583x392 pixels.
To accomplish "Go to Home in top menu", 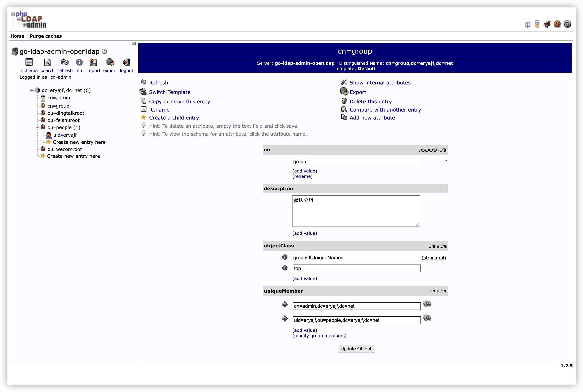I will (x=17, y=36).
